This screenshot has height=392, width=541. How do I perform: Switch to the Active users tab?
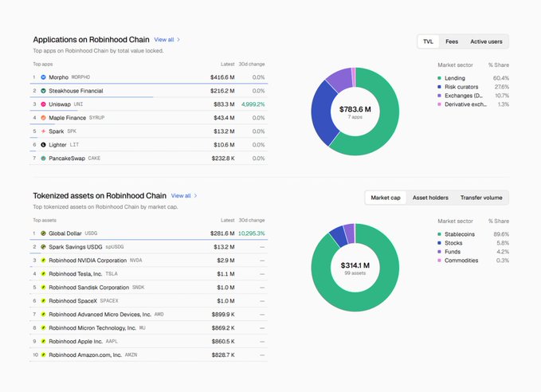pos(486,41)
